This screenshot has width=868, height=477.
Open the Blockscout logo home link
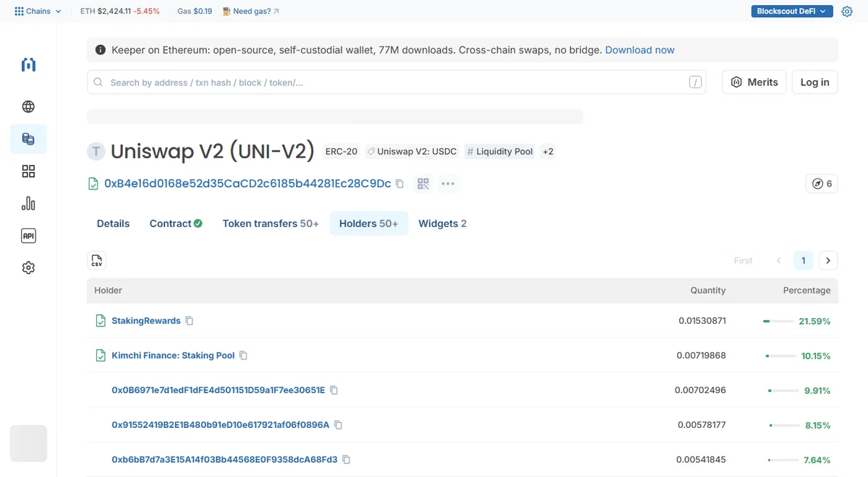28,65
